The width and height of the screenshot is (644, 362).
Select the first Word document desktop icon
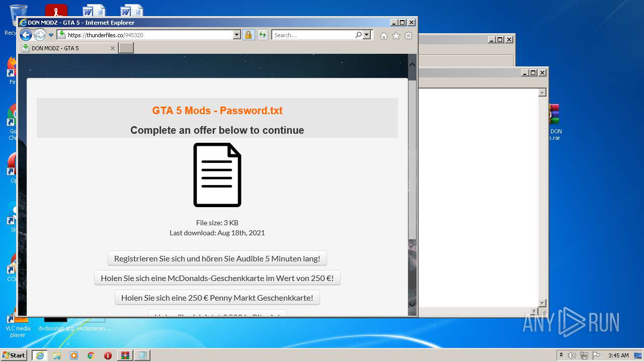click(x=94, y=10)
